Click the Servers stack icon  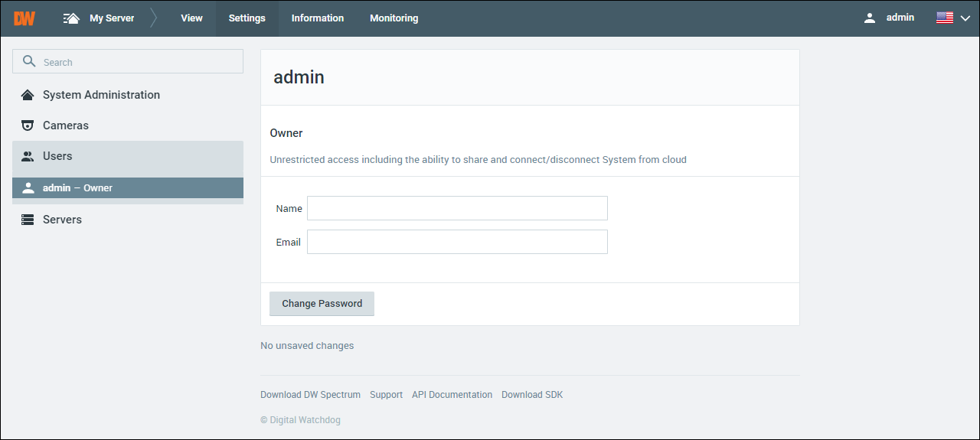point(28,220)
